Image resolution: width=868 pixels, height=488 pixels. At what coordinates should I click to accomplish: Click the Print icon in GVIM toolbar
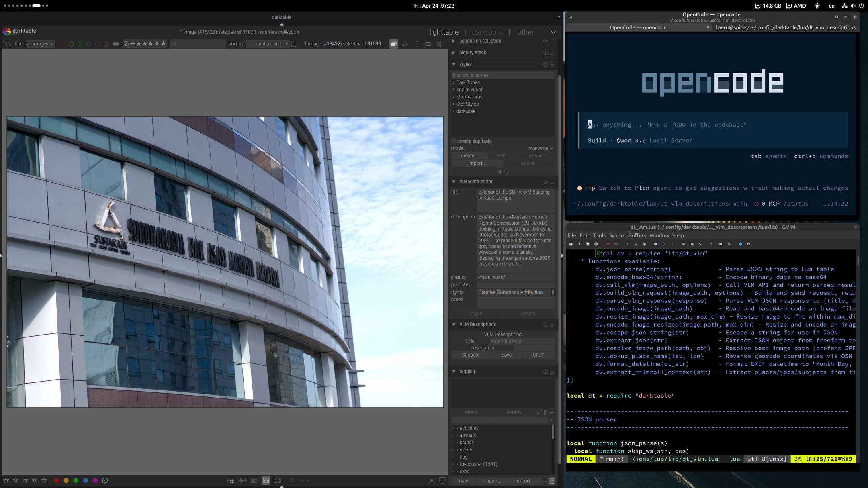click(596, 244)
